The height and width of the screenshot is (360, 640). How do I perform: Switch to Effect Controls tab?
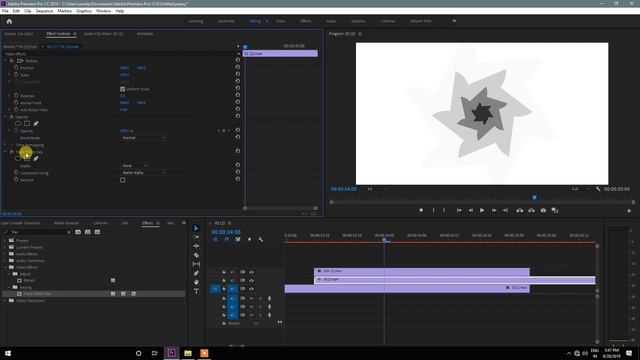tap(58, 34)
